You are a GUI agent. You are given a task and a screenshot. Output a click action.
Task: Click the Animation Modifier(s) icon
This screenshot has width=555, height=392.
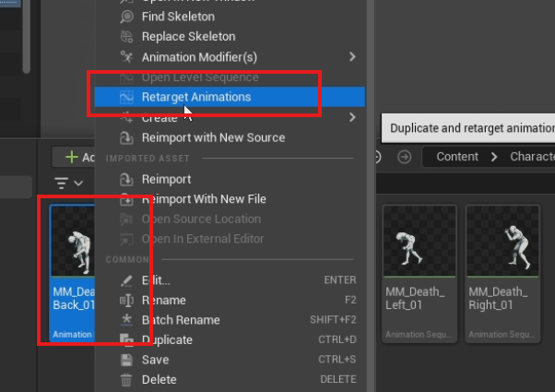point(126,57)
